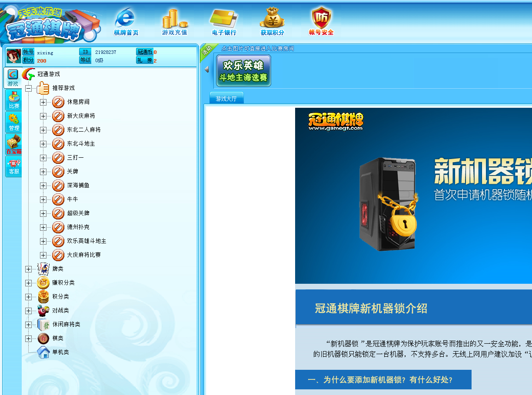The width and height of the screenshot is (532, 395).
Task: Click the 棋类 chess piece icon
Action: click(43, 338)
